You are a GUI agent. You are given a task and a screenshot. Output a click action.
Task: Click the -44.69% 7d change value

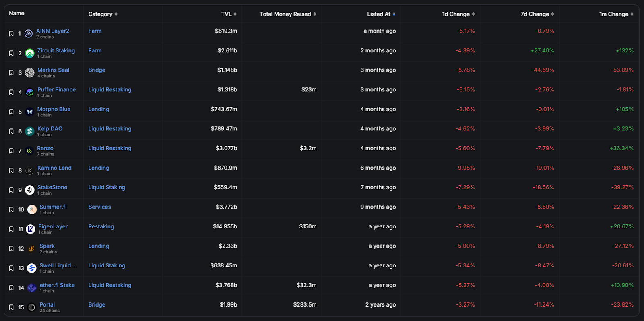543,70
